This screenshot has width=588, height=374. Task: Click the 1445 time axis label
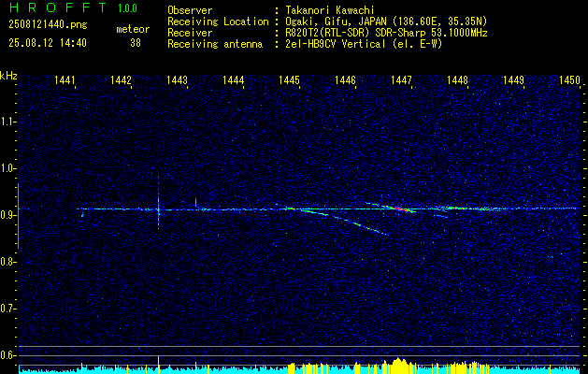[289, 80]
